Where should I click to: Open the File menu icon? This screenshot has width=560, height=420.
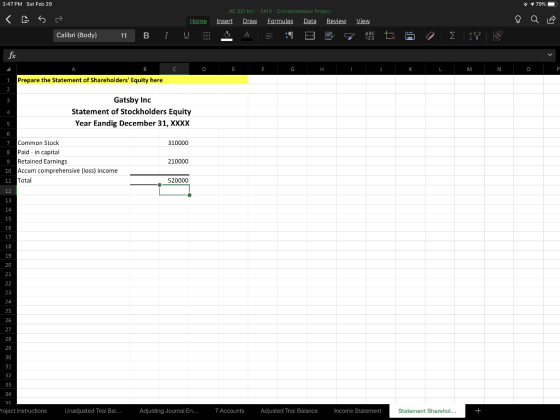click(x=25, y=19)
